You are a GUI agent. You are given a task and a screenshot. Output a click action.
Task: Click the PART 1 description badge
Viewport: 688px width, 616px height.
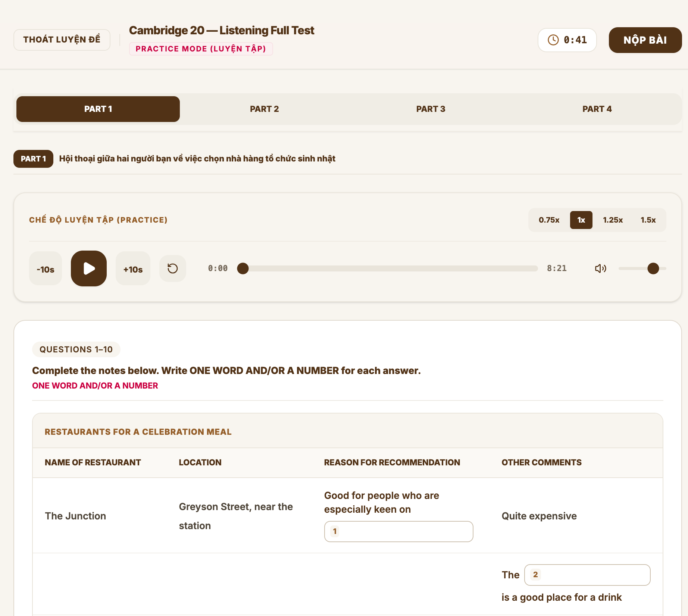(33, 159)
